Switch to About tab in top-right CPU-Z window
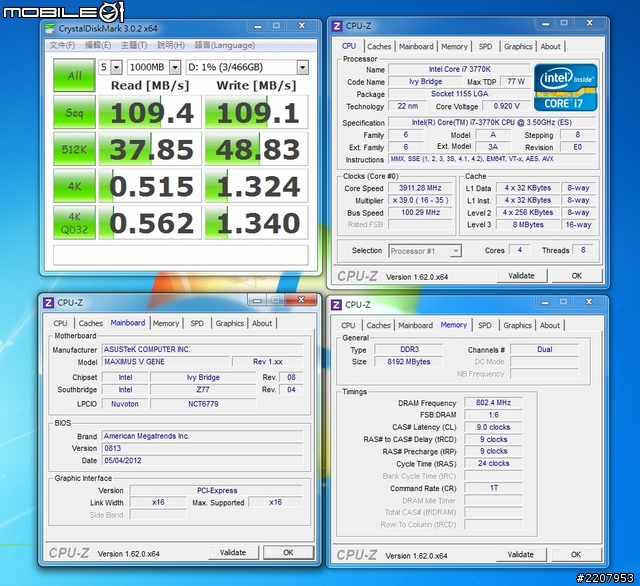This screenshot has width=640, height=586. tap(550, 47)
